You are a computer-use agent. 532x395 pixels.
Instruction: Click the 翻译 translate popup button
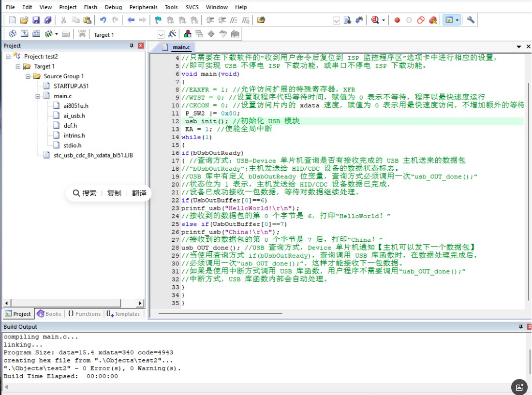tap(139, 193)
